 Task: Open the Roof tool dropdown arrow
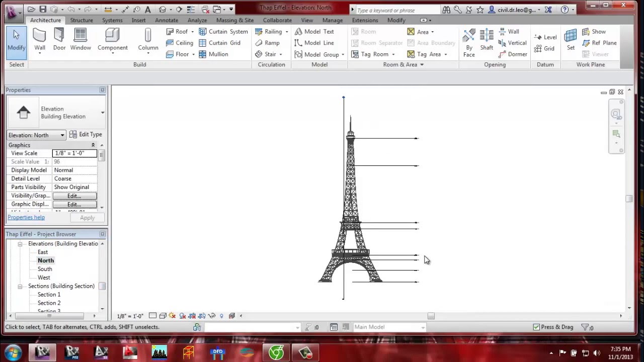(192, 32)
